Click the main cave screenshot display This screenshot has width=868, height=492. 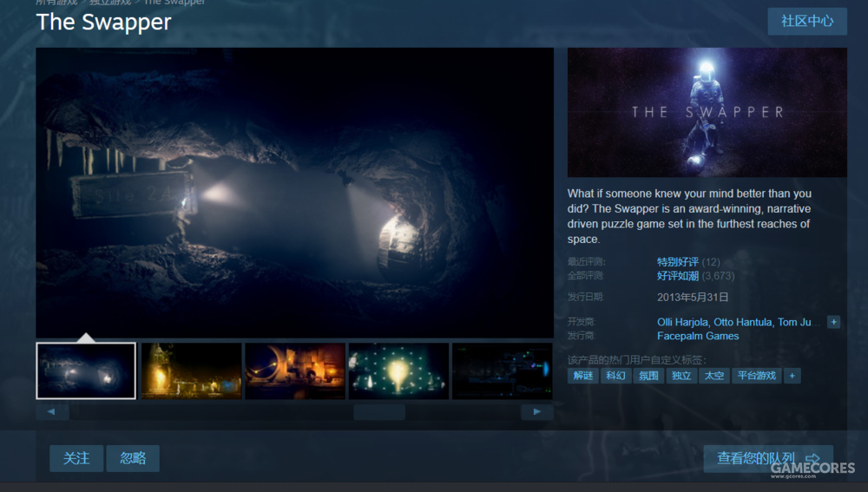[294, 193]
